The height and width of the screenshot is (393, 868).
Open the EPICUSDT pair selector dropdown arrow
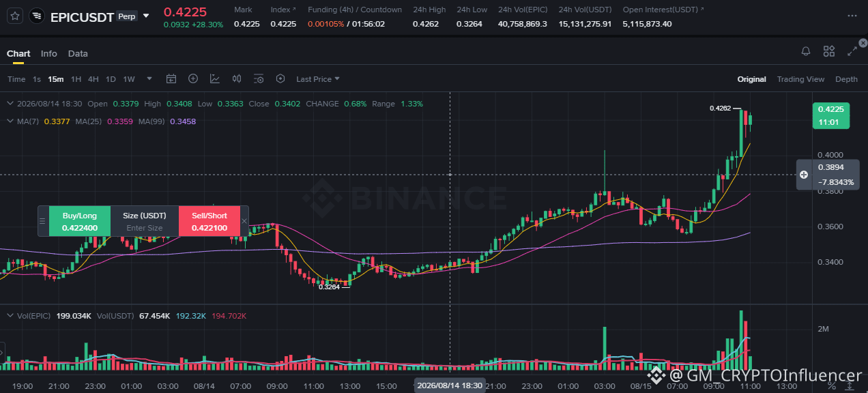point(146,16)
